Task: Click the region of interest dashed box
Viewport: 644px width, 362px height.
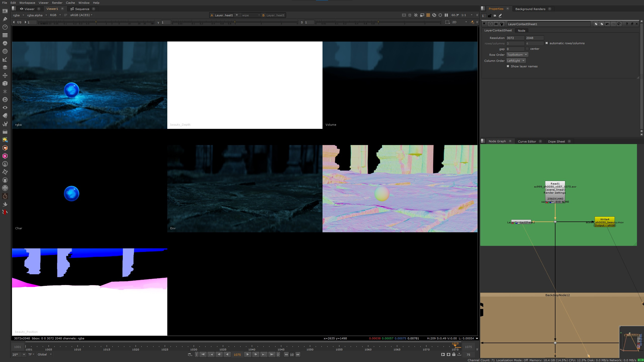Action: click(x=447, y=22)
